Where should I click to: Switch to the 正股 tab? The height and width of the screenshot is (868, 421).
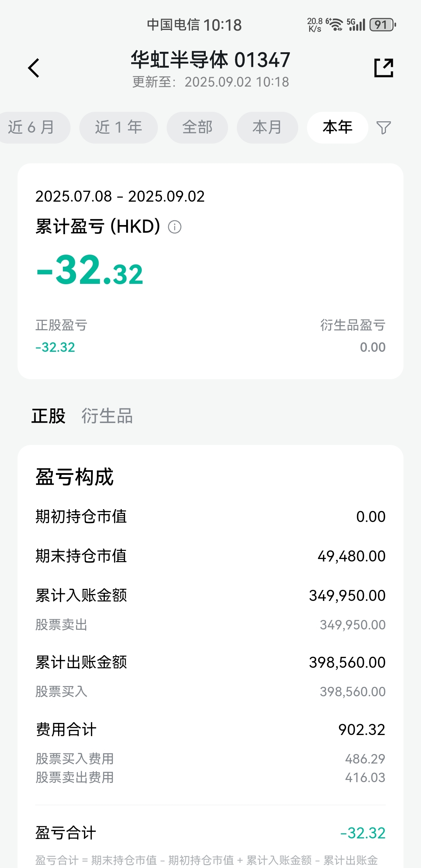pos(48,416)
